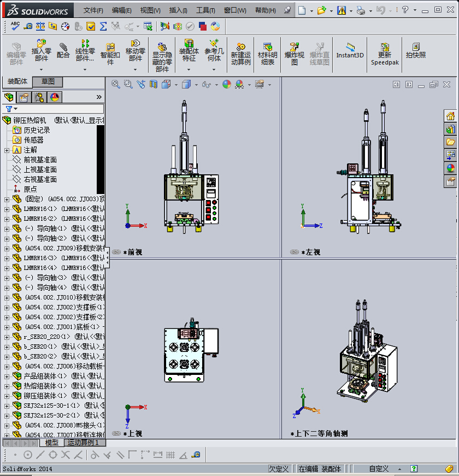The width and height of the screenshot is (459, 476).
Task: Click the Equations sigma icon
Action: pyautogui.click(x=103, y=26)
